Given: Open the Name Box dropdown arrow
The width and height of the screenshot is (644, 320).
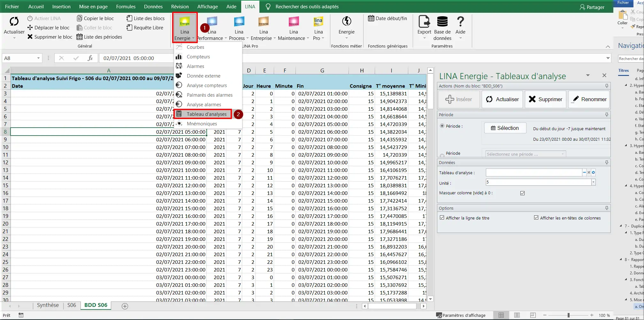Looking at the screenshot, I should click(38, 58).
